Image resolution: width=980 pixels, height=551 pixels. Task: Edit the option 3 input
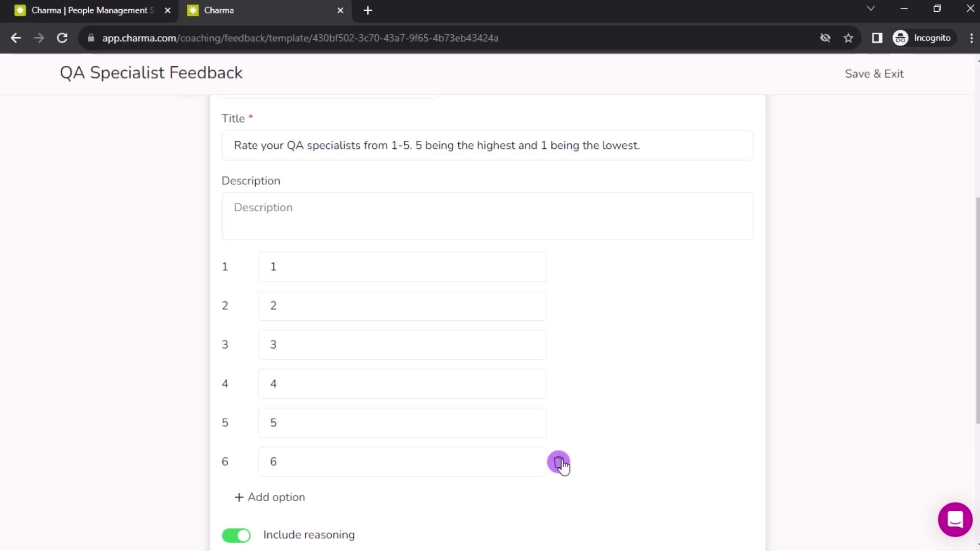click(402, 344)
